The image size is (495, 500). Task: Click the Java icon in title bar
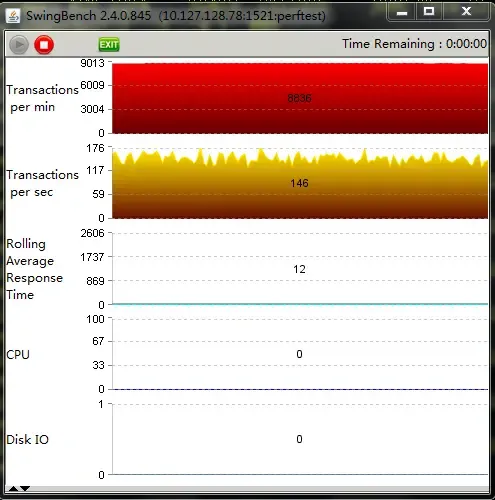[x=13, y=16]
